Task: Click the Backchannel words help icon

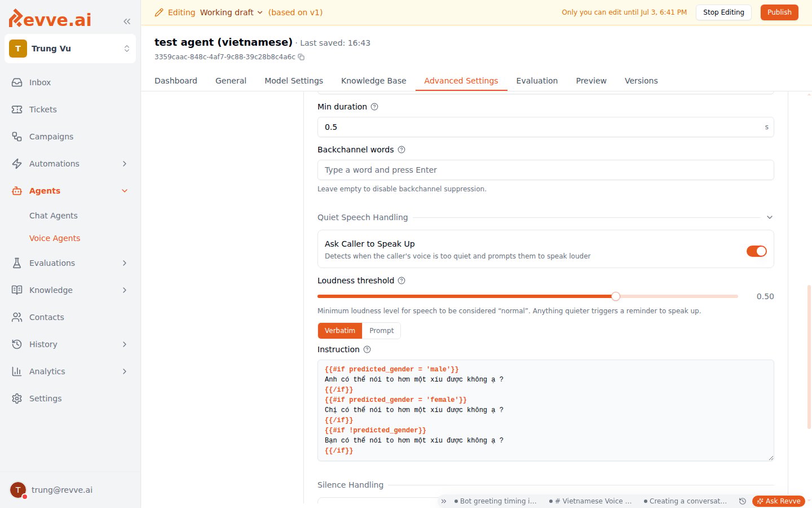Action: tap(401, 150)
